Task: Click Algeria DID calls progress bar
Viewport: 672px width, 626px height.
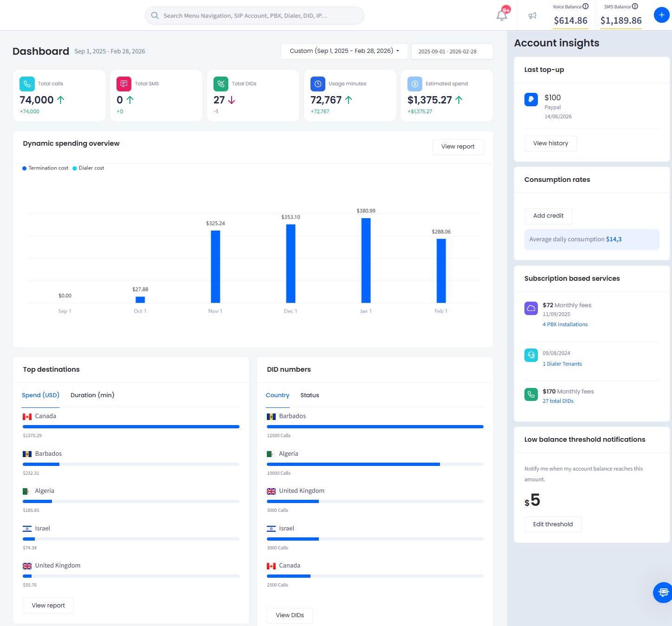Action: [x=375, y=464]
